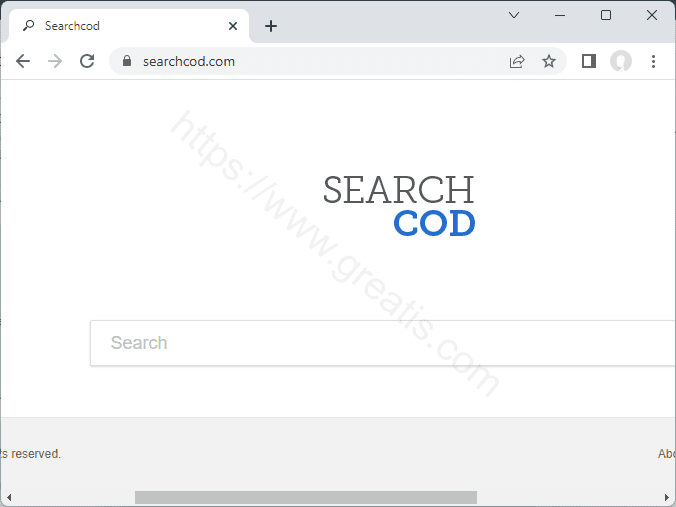Close the Searchcod tab
Screen dimensions: 676x507
[x=233, y=26]
